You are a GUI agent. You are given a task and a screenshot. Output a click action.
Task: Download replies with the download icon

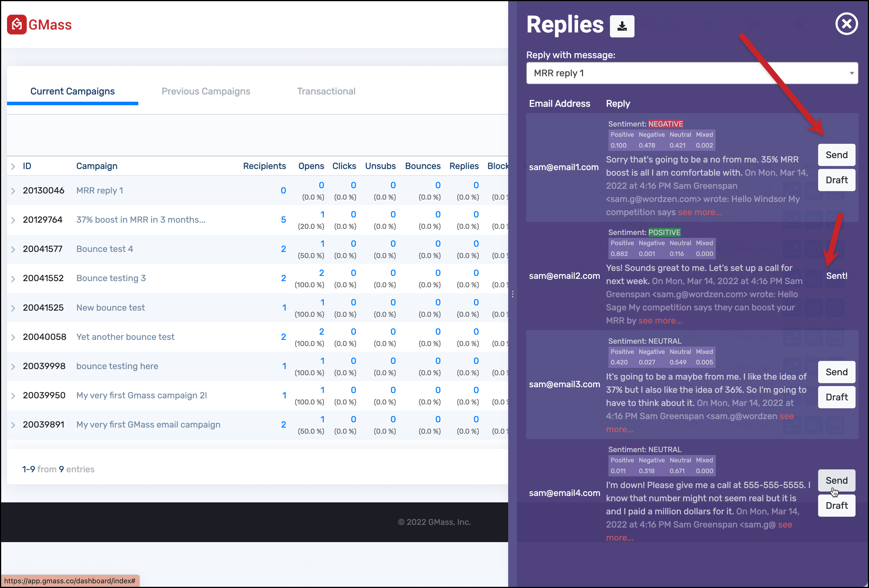[x=622, y=26]
